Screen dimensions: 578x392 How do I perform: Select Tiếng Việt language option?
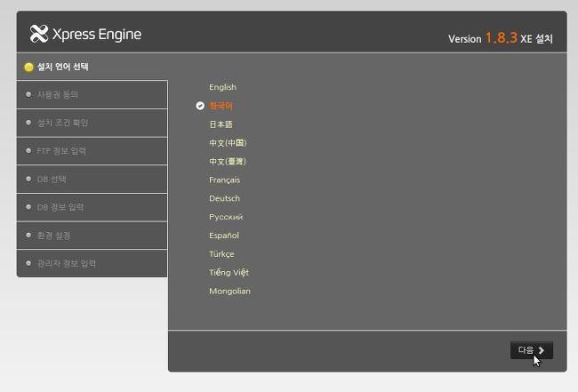229,273
